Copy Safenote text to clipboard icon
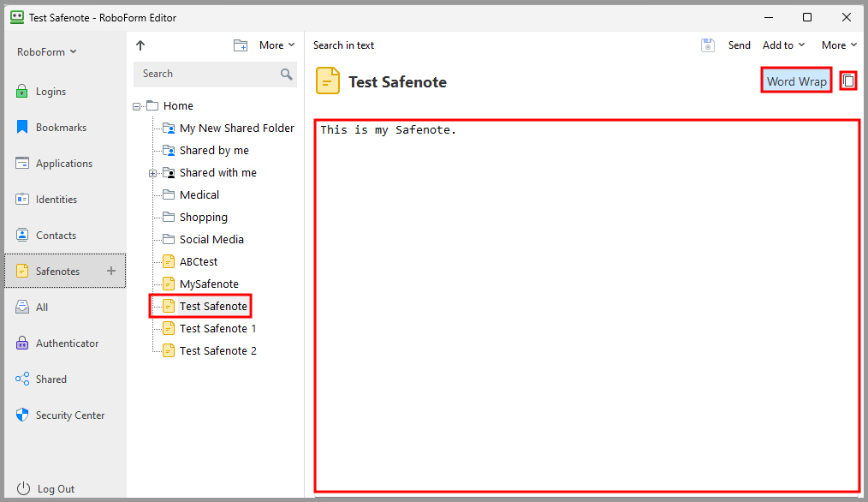The image size is (868, 502). pyautogui.click(x=848, y=81)
